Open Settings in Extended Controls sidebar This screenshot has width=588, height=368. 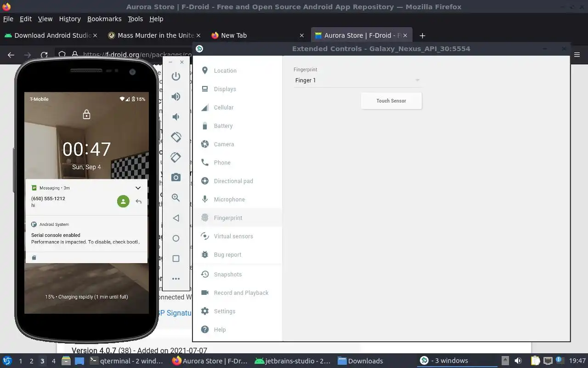click(237, 311)
